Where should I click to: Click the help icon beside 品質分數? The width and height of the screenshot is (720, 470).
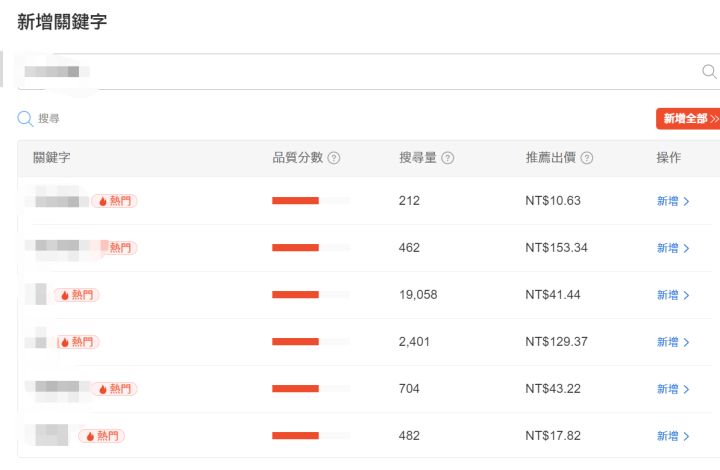pos(334,158)
